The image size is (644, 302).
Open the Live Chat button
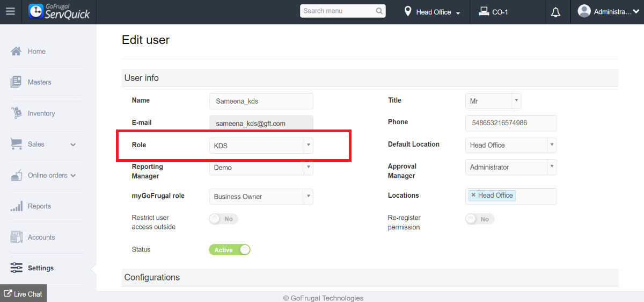tap(23, 294)
